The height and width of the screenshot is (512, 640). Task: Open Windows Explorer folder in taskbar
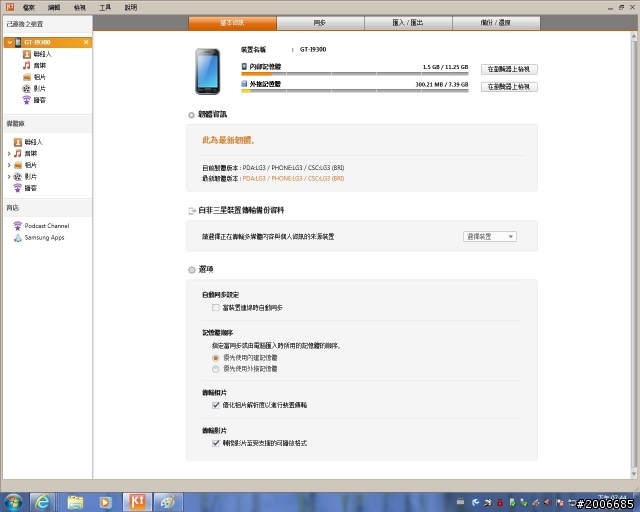pos(75,502)
